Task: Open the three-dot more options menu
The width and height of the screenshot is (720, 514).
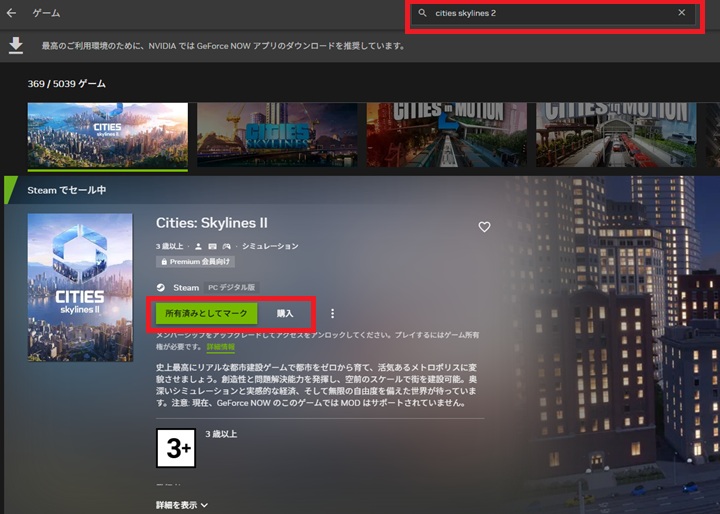Action: [x=333, y=313]
